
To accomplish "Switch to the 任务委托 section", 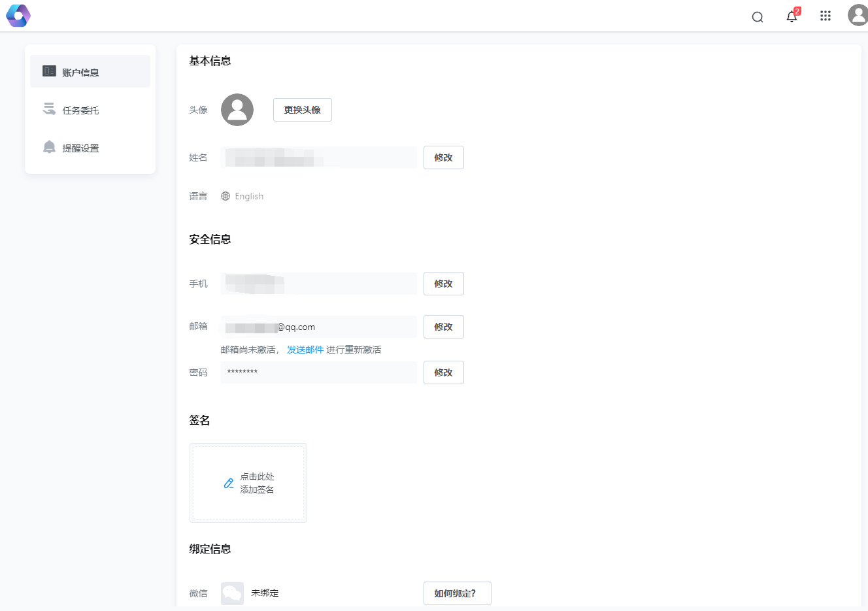I will point(81,109).
